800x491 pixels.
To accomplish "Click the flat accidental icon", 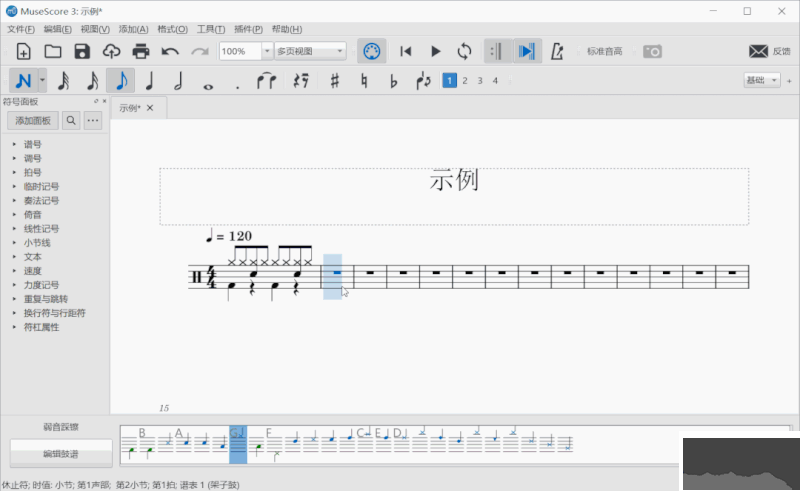I will tap(393, 81).
